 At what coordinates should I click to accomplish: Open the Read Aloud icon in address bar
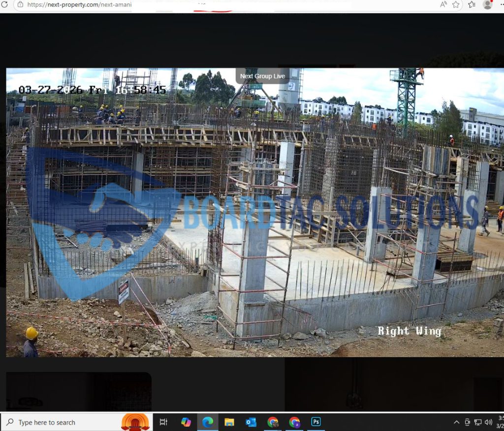tap(443, 4)
